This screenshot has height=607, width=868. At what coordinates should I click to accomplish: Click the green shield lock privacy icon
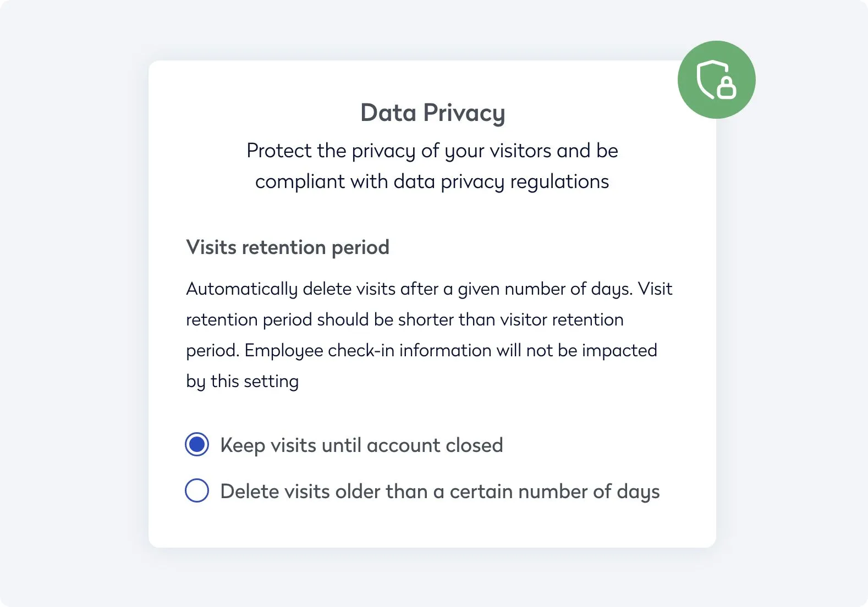(x=716, y=80)
